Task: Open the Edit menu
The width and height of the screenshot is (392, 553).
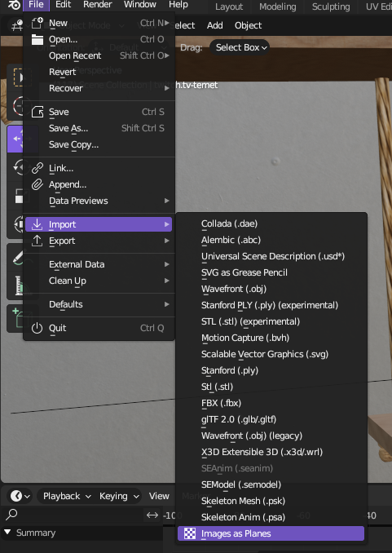Action: (63, 5)
